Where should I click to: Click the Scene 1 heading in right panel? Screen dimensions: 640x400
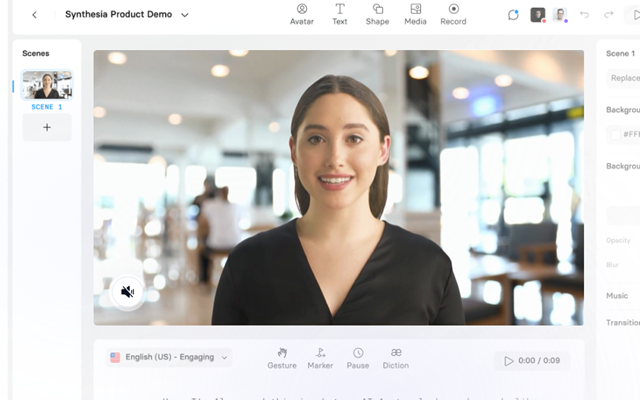click(620, 53)
